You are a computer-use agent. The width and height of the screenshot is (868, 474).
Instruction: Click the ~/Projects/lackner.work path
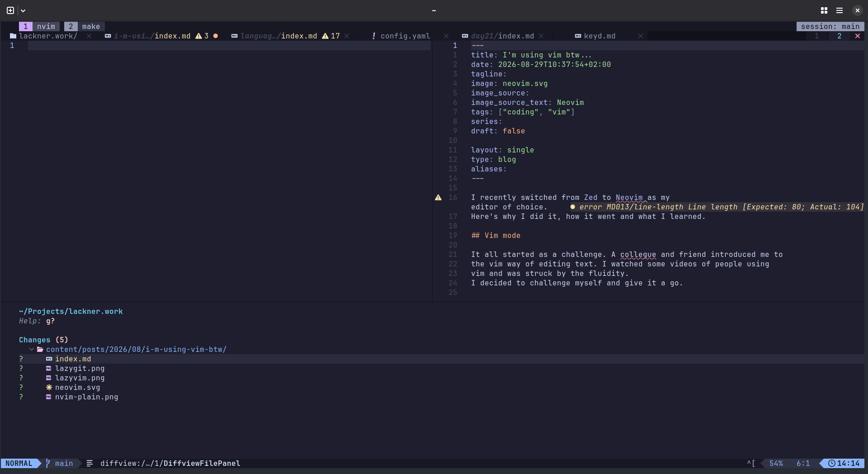71,311
